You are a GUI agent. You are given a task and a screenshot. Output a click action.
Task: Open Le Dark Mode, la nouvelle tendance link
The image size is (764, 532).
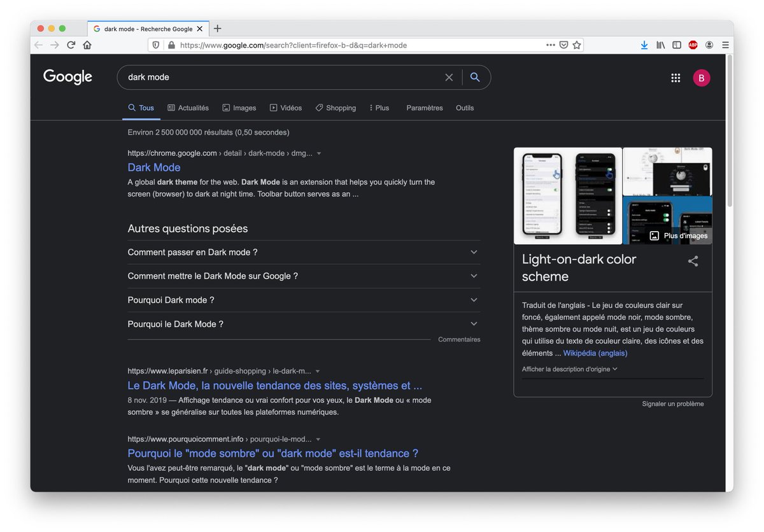coord(275,386)
